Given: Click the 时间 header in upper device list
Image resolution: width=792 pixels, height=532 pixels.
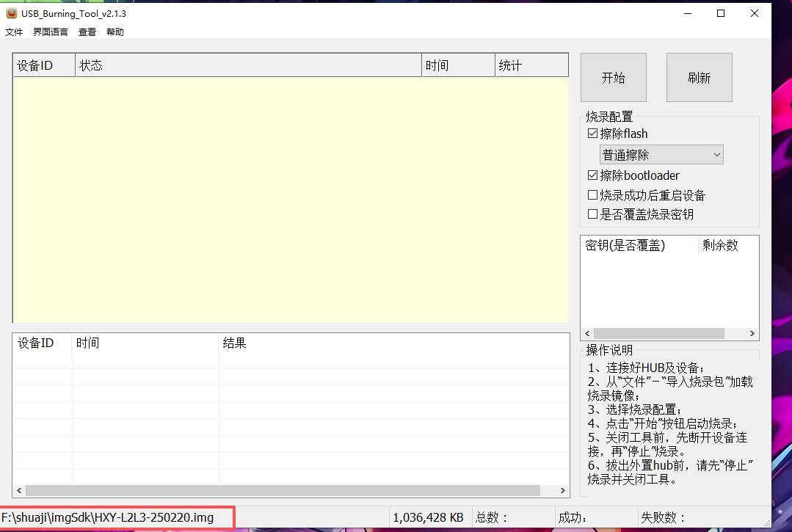Looking at the screenshot, I should tap(458, 66).
